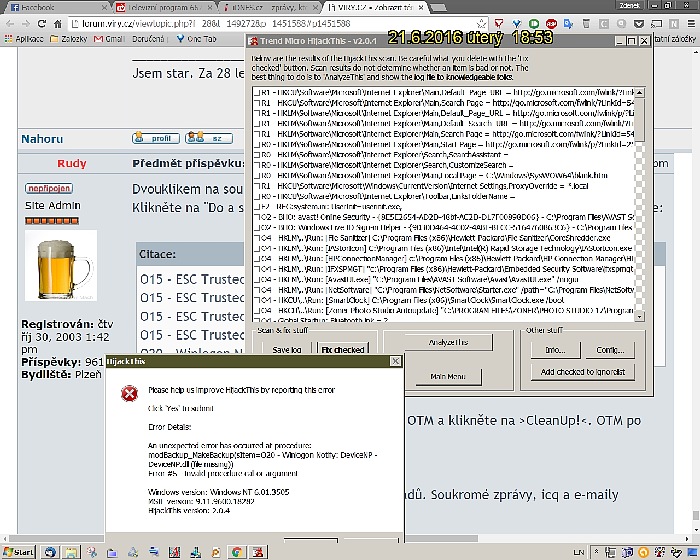Check the O4 AvastUI.exe entry
This screenshot has height=560, width=700.
point(257,280)
